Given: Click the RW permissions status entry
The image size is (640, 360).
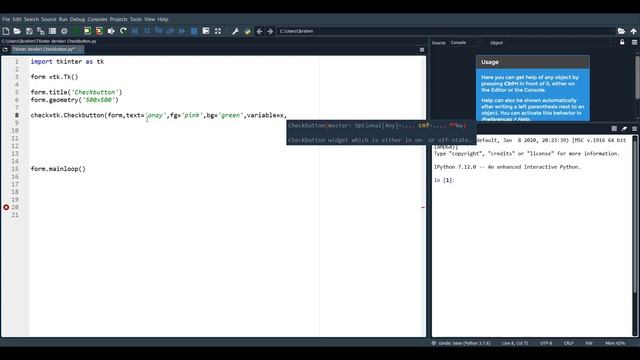Looking at the screenshot, I should point(589,343).
